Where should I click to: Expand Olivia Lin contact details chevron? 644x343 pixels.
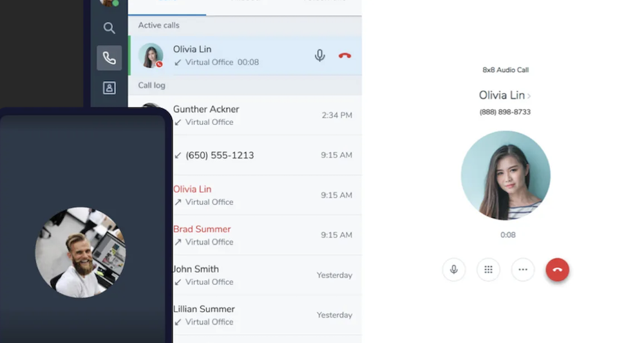coord(529,96)
